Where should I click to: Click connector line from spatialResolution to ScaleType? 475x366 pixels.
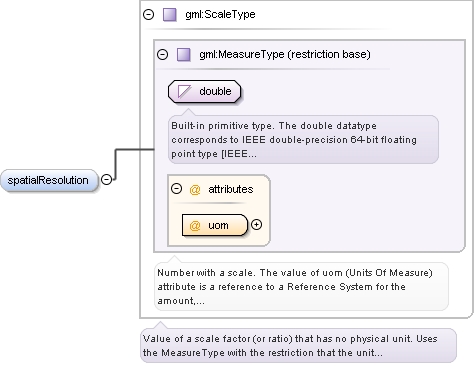pyautogui.click(x=115, y=163)
